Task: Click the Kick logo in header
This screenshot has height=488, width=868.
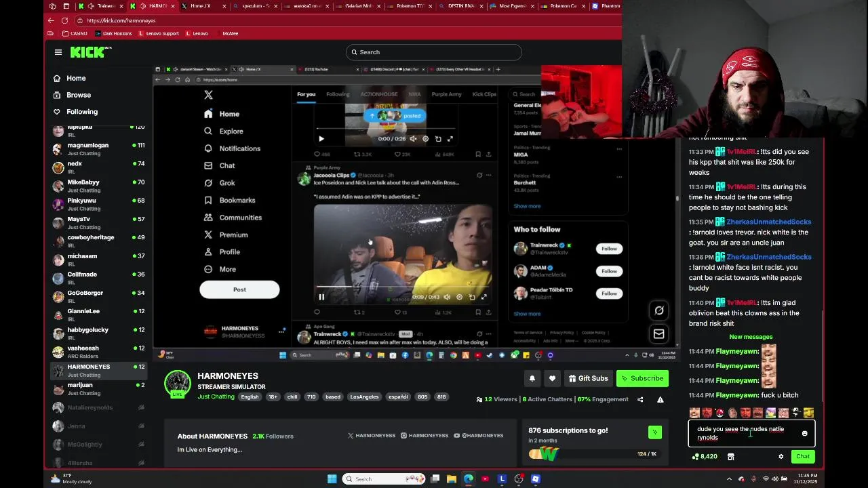Action: pyautogui.click(x=90, y=52)
